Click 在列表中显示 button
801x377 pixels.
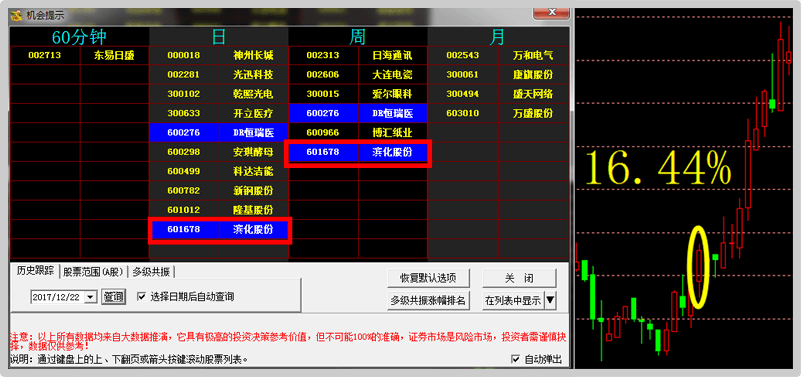click(x=513, y=301)
